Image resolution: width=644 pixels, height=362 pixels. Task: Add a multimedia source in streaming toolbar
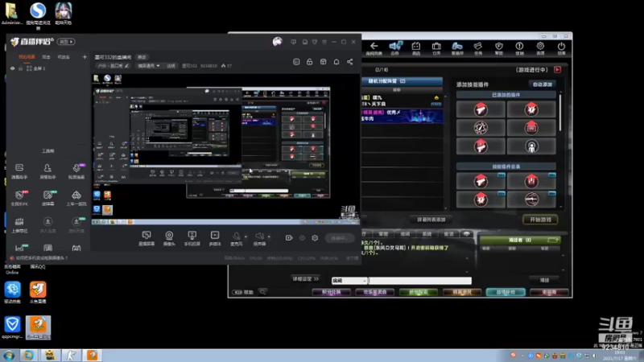tap(215, 237)
